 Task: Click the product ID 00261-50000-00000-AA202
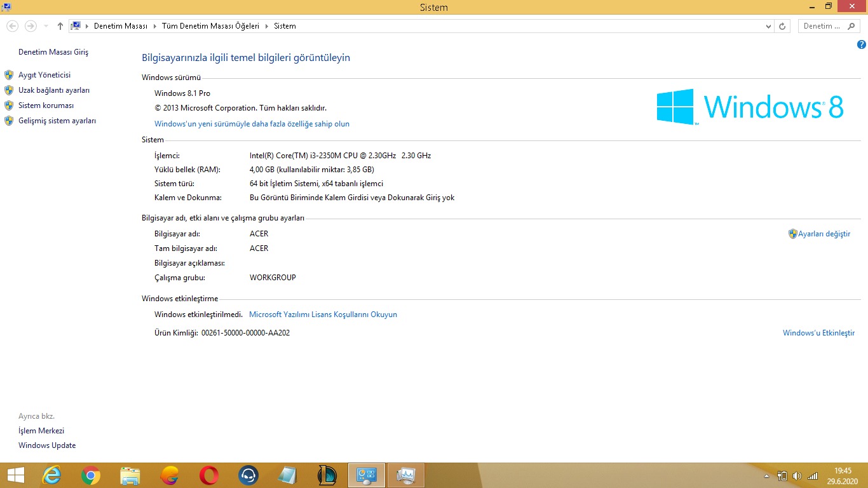click(x=245, y=333)
